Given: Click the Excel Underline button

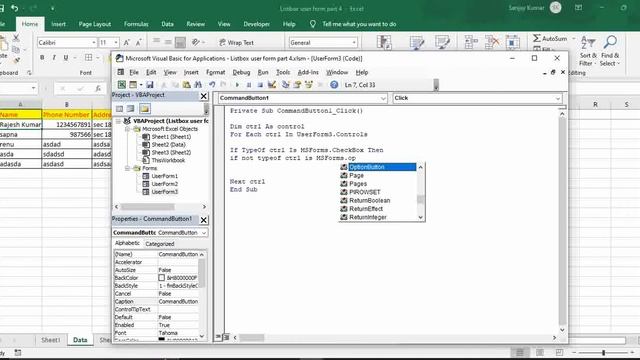Looking at the screenshot, I should tap(66, 58).
